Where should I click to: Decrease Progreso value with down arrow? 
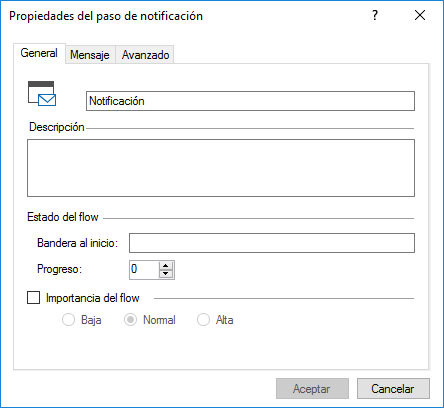pyautogui.click(x=166, y=274)
